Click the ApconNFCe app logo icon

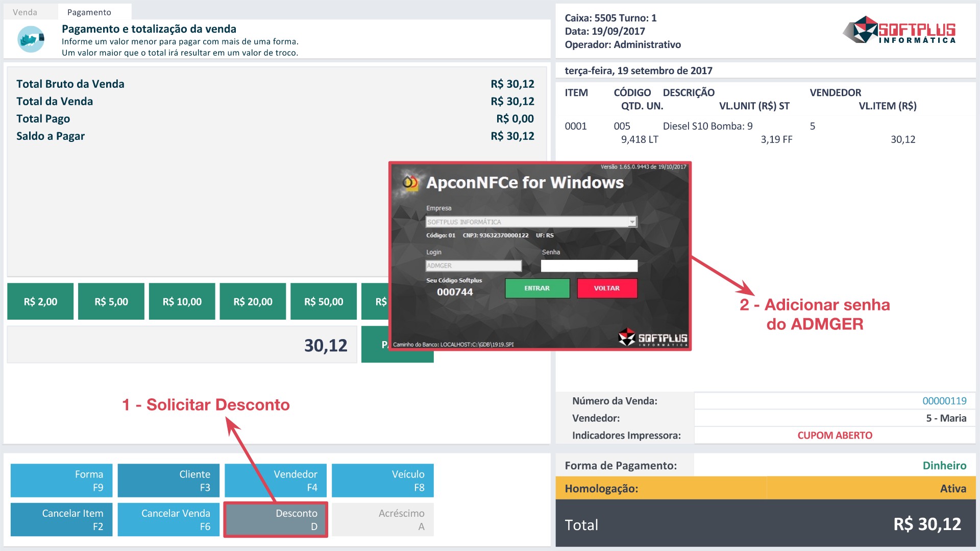pos(410,182)
